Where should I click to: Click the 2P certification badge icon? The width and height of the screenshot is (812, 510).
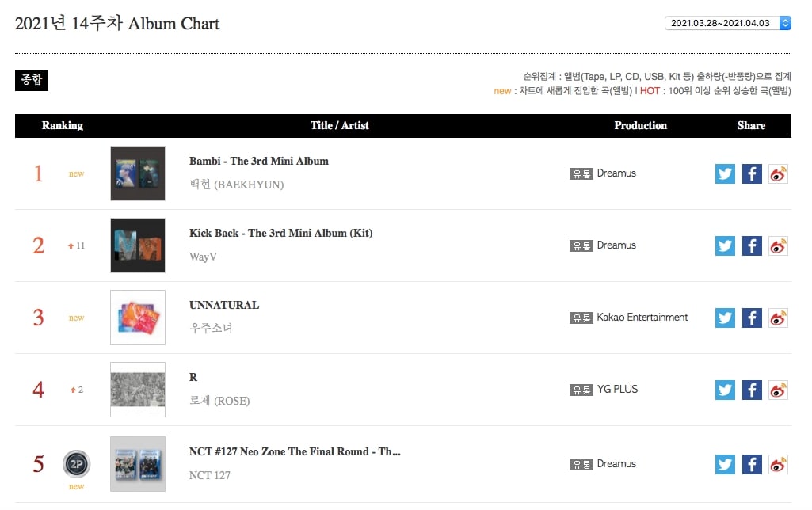[77, 463]
